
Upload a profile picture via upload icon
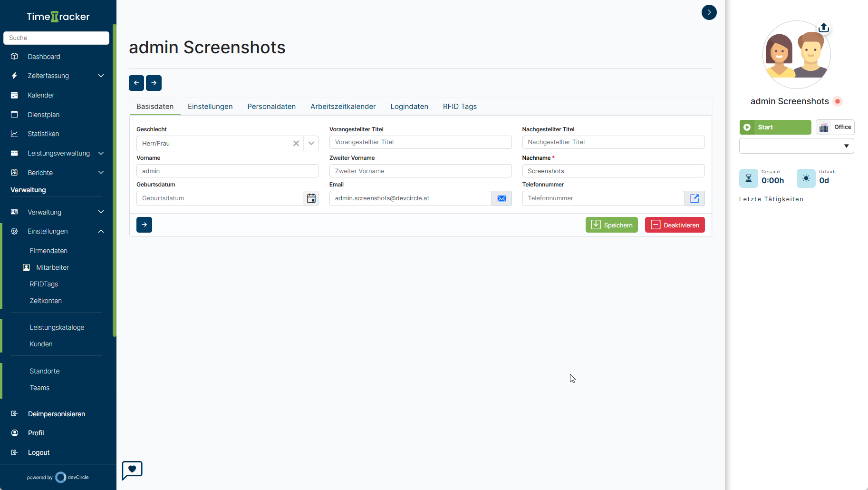pyautogui.click(x=824, y=28)
